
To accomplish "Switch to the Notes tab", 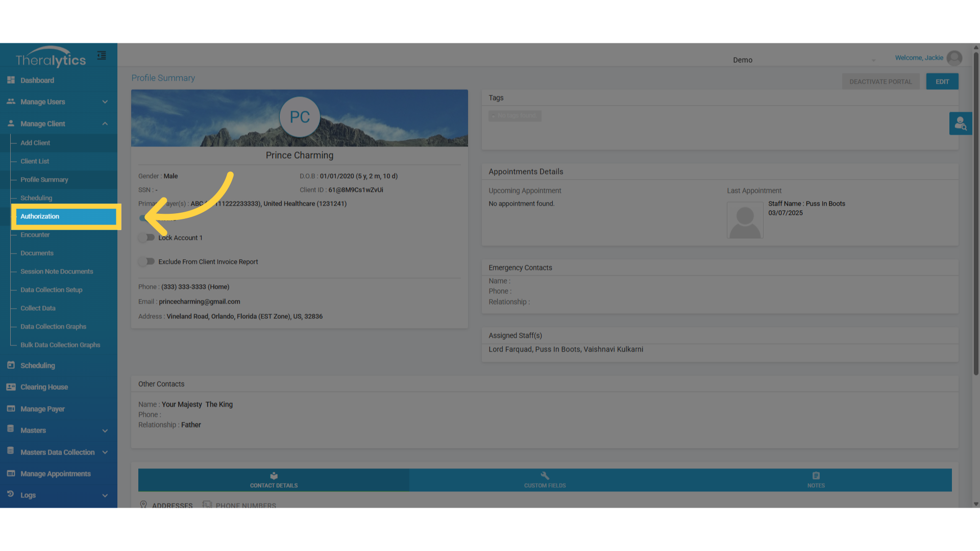I will click(x=816, y=480).
